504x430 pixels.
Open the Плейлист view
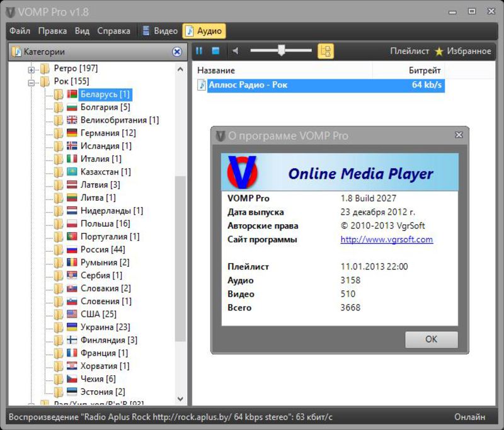(409, 51)
